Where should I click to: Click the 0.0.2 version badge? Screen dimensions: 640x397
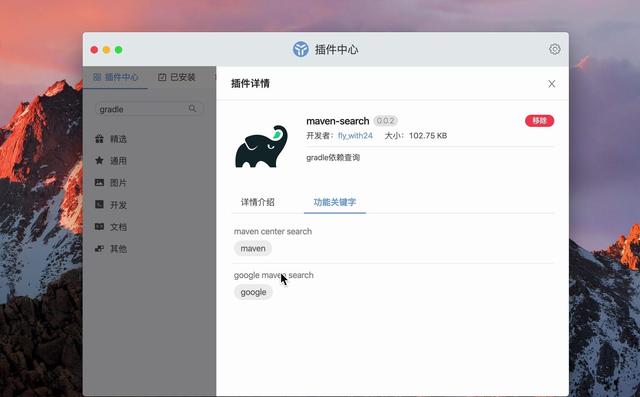click(385, 121)
